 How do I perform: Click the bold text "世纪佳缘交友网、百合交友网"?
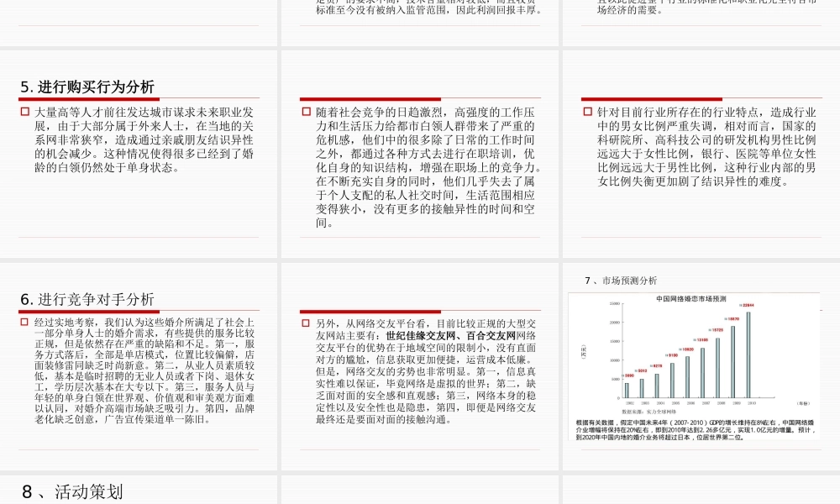[x=450, y=336]
